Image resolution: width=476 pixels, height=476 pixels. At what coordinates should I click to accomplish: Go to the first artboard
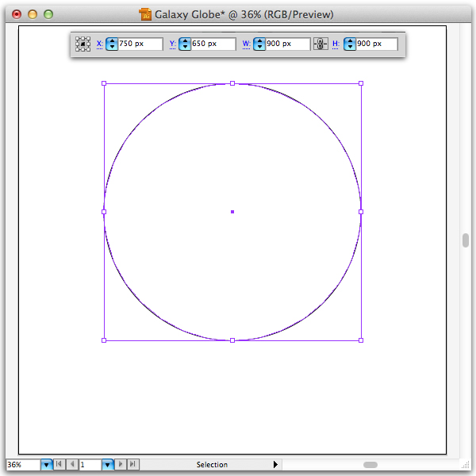click(59, 464)
